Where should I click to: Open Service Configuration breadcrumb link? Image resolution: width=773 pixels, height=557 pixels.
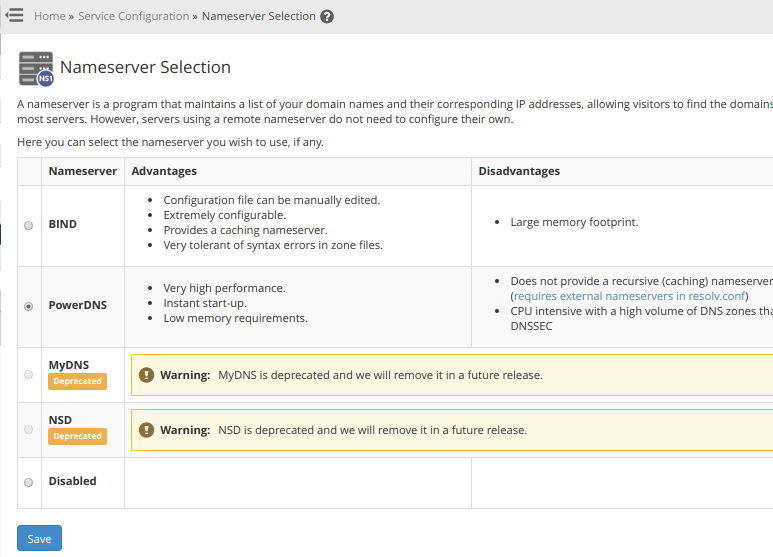(133, 17)
